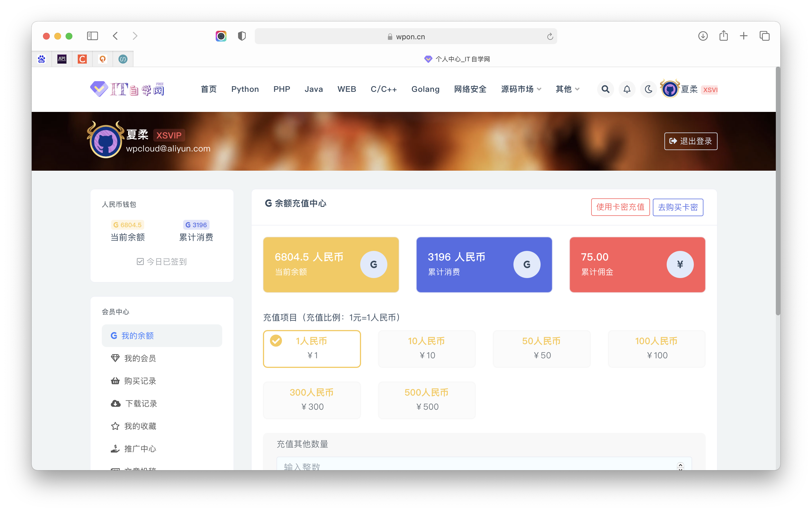Click 退出登录 logout button
The width and height of the screenshot is (812, 512).
[691, 141]
